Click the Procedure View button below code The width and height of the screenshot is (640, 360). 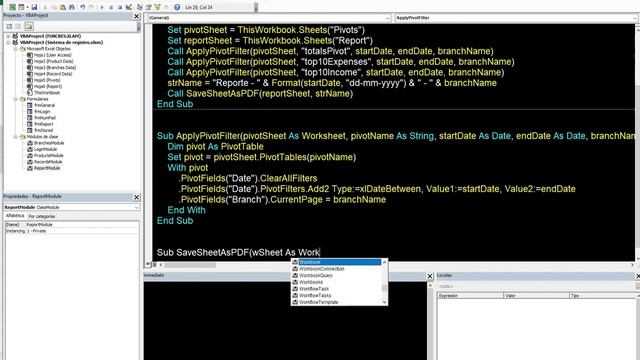(x=148, y=265)
